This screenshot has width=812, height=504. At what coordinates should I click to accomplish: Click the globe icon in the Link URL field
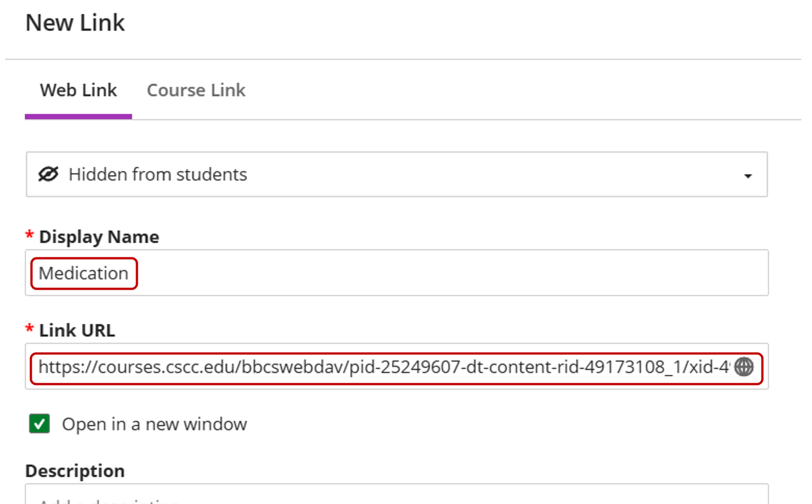pos(745,367)
